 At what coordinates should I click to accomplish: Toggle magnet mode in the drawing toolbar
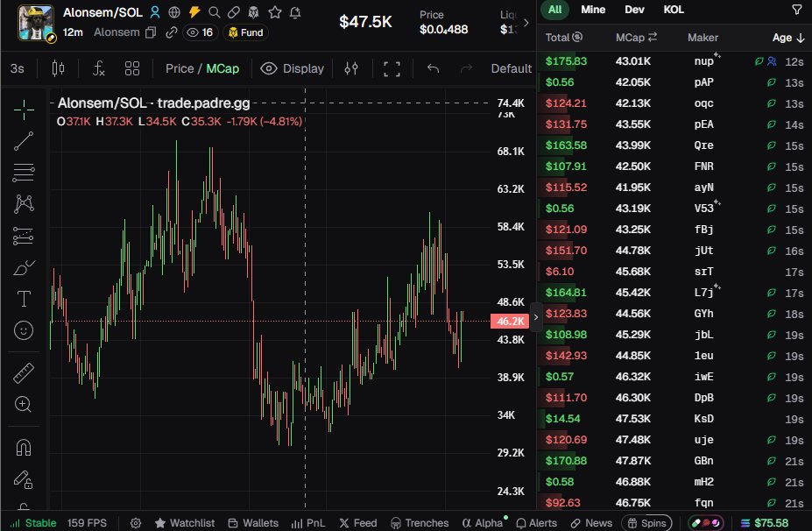[24, 447]
